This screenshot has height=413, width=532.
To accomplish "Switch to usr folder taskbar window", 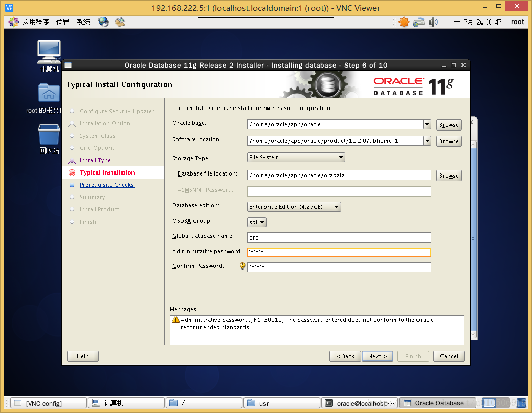I will (282, 403).
